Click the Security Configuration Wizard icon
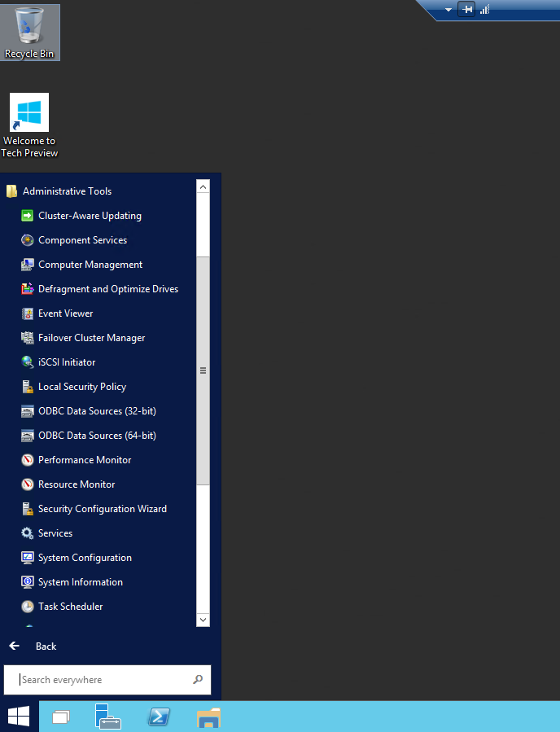The image size is (560, 732). point(28,509)
